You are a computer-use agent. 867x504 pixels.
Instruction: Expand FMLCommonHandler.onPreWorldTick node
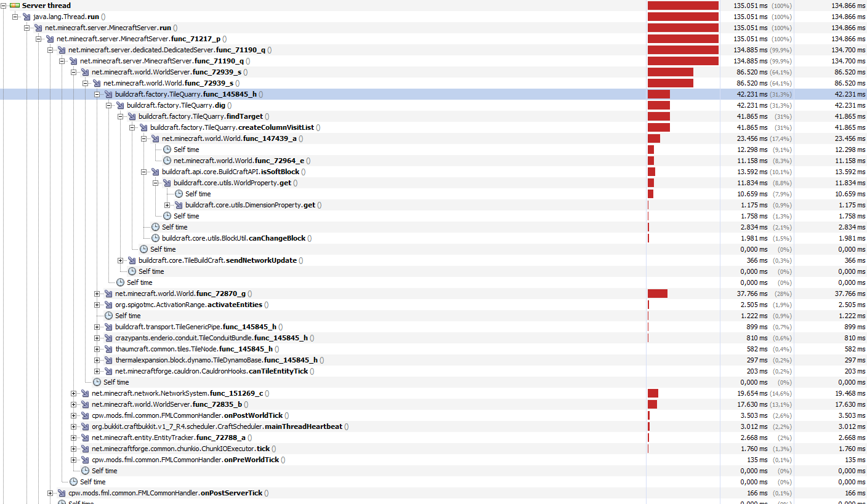pos(74,460)
